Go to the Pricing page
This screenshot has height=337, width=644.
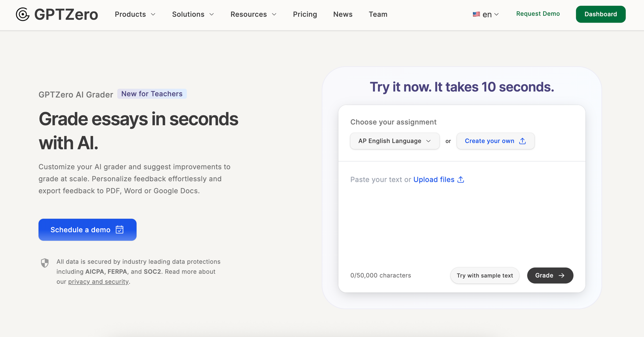click(x=305, y=14)
